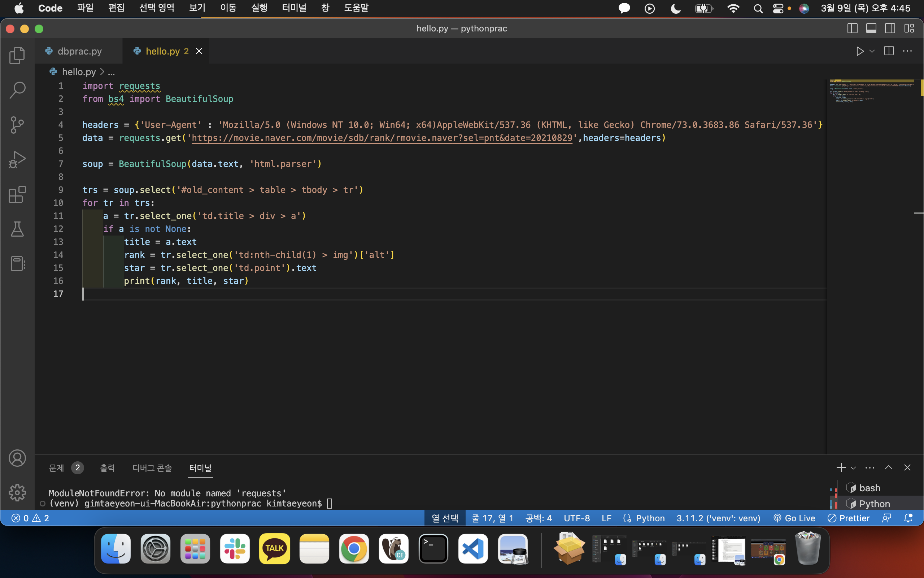Open the Testing flask view
This screenshot has height=578, width=924.
point(17,229)
